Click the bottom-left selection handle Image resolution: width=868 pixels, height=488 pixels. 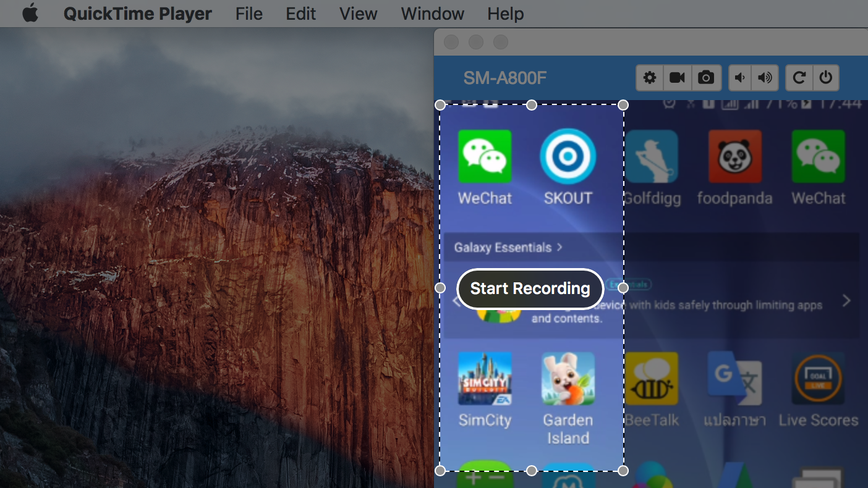pyautogui.click(x=440, y=471)
